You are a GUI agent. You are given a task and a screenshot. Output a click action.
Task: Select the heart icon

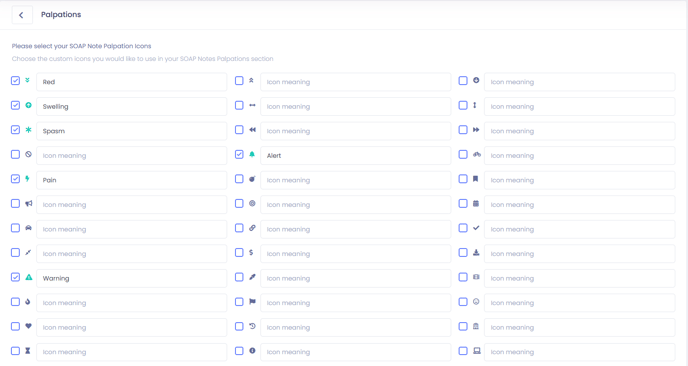click(29, 326)
